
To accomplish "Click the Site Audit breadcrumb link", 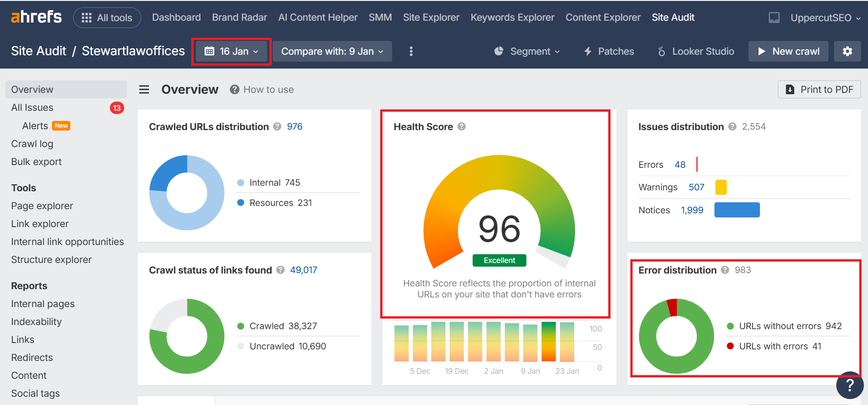I will click(x=39, y=51).
